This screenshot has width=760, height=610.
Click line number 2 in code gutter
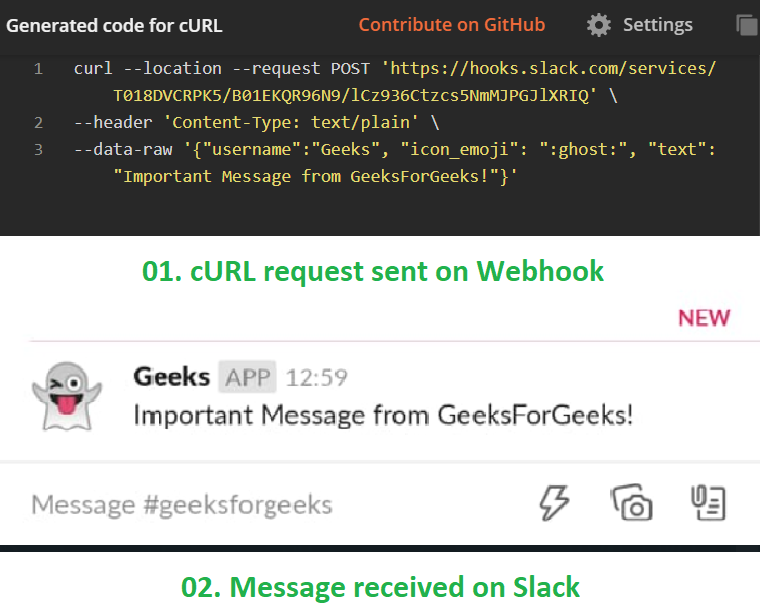click(38, 123)
